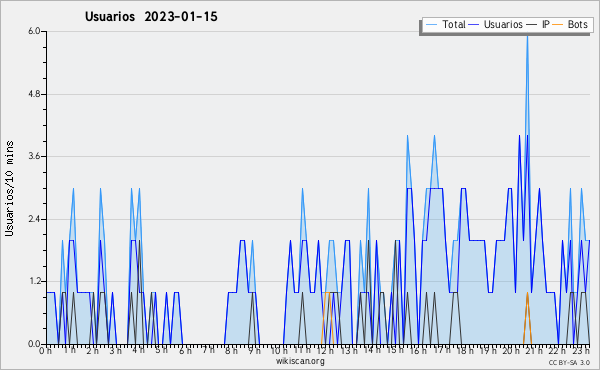Viewport: 600px width, 370px height.
Task: Click the '10 h' x-axis label
Action: click(279, 350)
